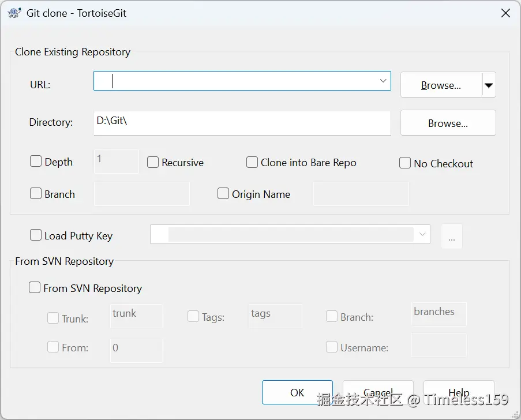
Task: Click the Trunk checkbox
Action: tap(53, 318)
